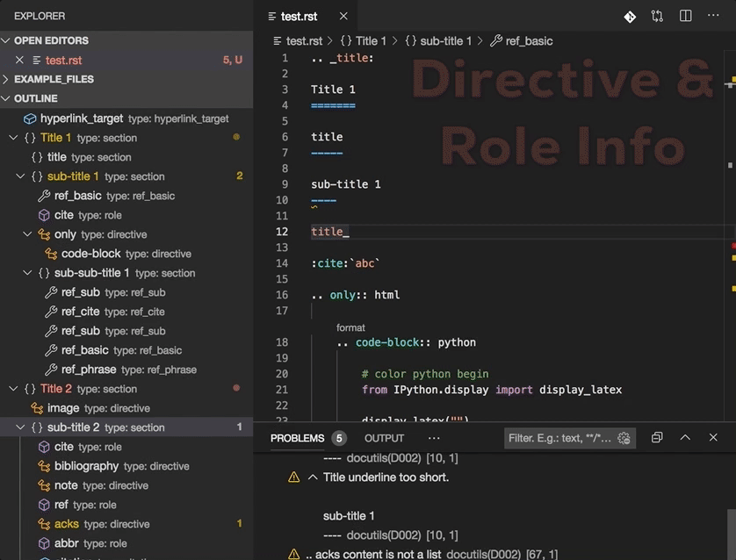The width and height of the screenshot is (736, 560).
Task: Click the directive icon beside note
Action: [44, 485]
